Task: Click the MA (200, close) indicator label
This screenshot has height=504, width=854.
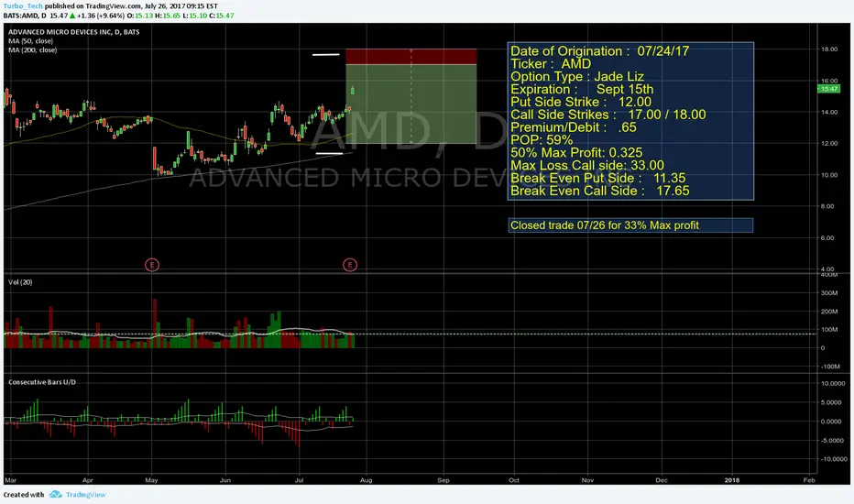Action: pyautogui.click(x=33, y=49)
